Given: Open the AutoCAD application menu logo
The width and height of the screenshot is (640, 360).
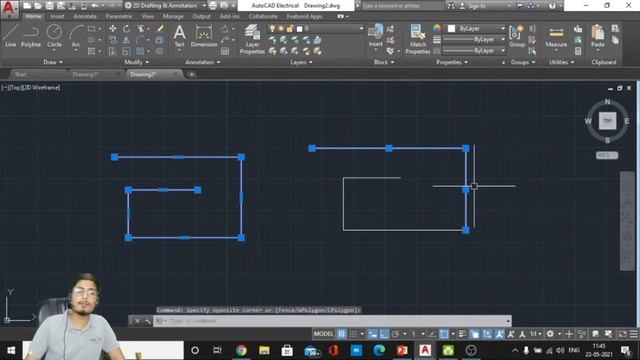Looking at the screenshot, I should tap(9, 8).
